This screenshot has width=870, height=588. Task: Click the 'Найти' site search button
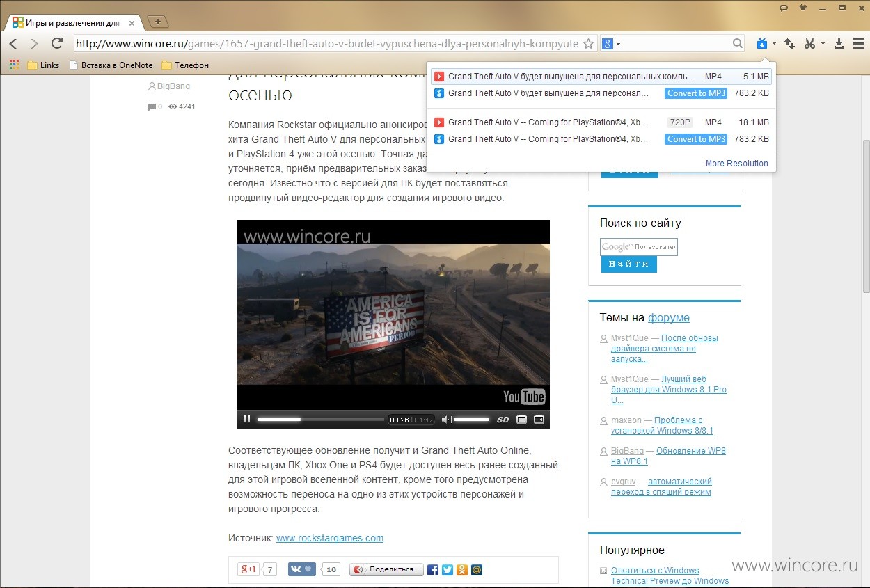(x=628, y=264)
